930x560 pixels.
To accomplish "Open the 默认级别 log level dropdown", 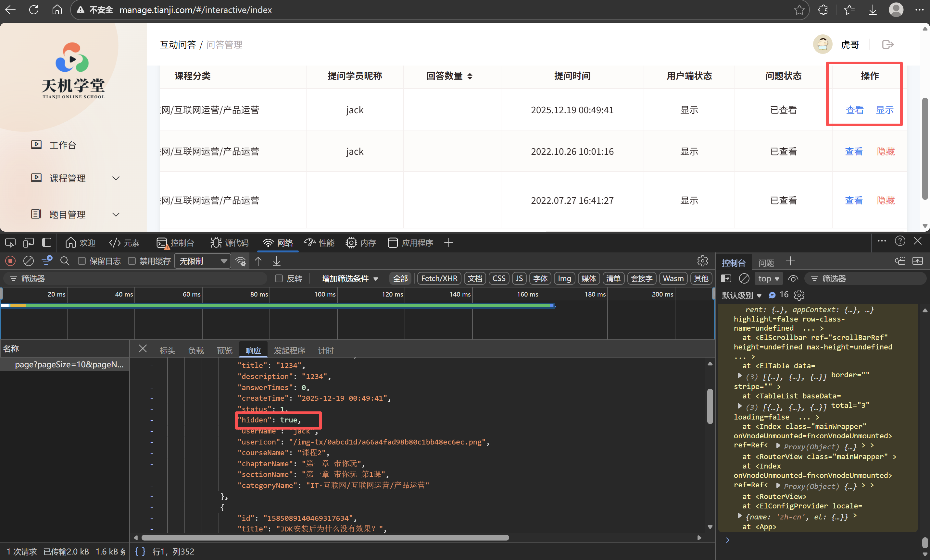I will pyautogui.click(x=741, y=295).
